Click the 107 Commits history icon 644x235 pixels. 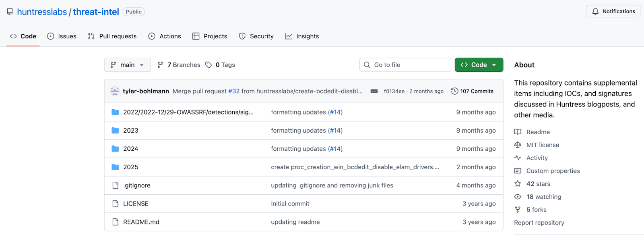[x=455, y=91]
